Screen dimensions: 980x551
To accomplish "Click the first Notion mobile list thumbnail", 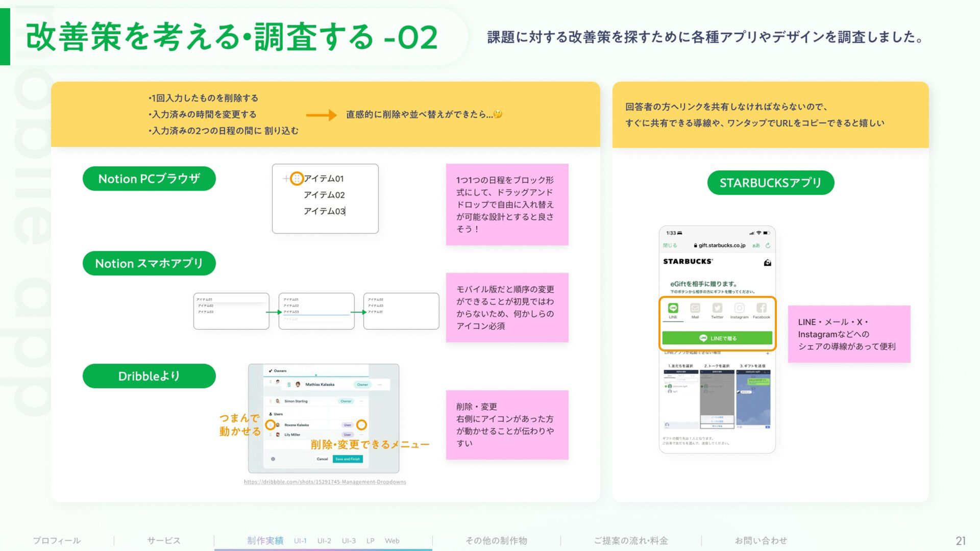I will [x=231, y=311].
